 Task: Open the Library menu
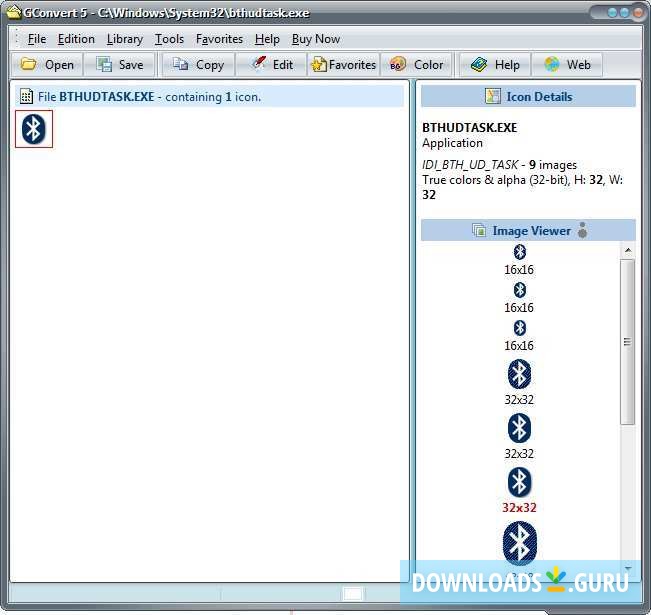point(125,39)
